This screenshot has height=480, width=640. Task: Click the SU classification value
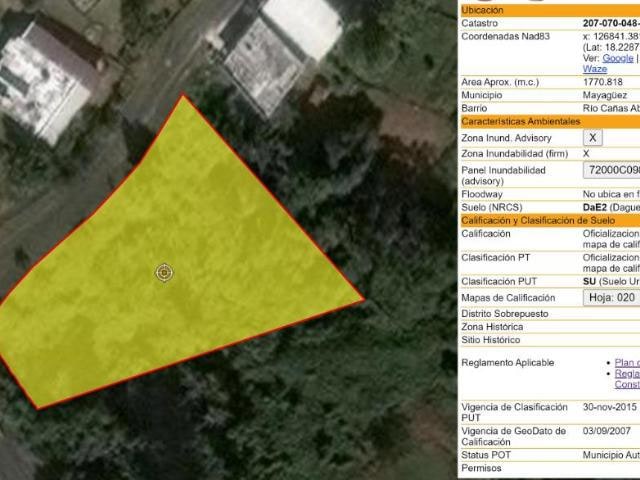pyautogui.click(x=590, y=281)
